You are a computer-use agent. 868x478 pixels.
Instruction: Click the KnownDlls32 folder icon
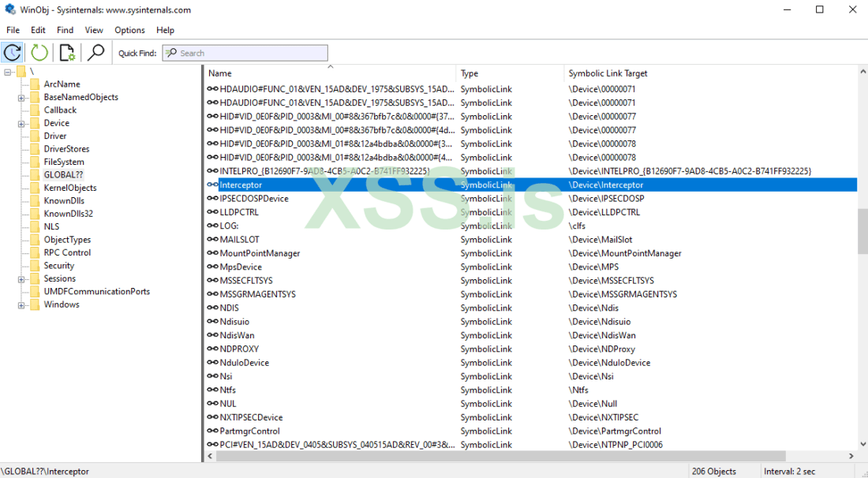coord(35,214)
